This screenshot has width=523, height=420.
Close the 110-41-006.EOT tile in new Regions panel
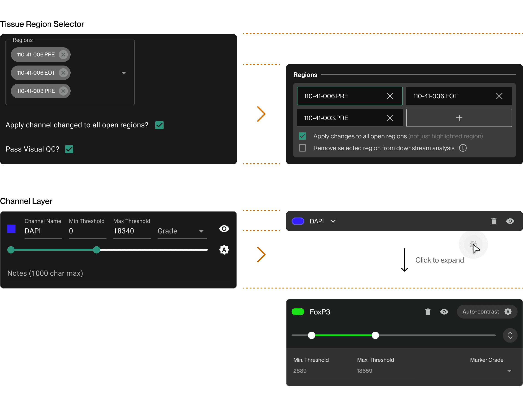(x=499, y=96)
